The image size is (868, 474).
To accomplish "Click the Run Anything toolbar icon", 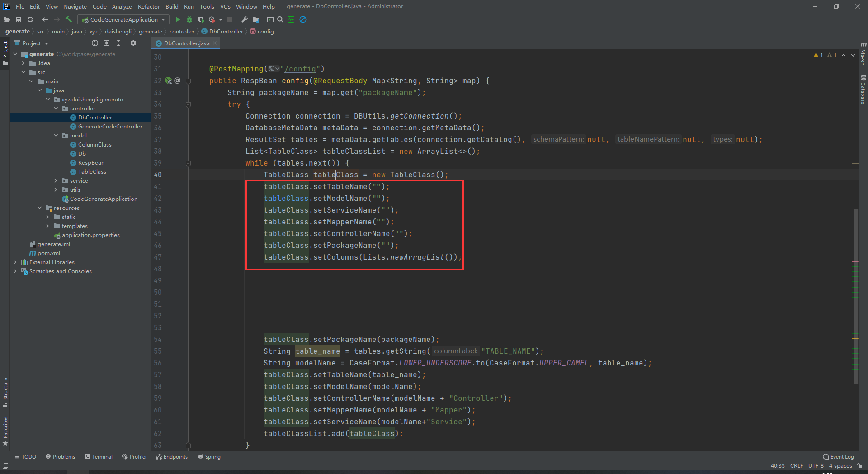I will [270, 19].
